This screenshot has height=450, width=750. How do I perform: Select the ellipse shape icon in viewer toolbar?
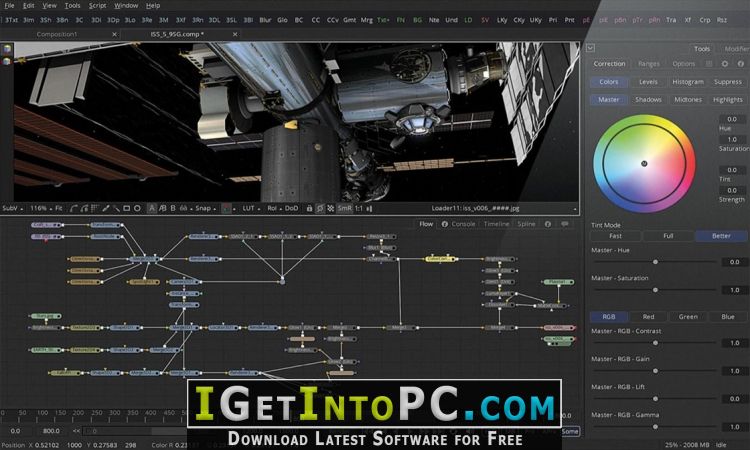coord(137,209)
